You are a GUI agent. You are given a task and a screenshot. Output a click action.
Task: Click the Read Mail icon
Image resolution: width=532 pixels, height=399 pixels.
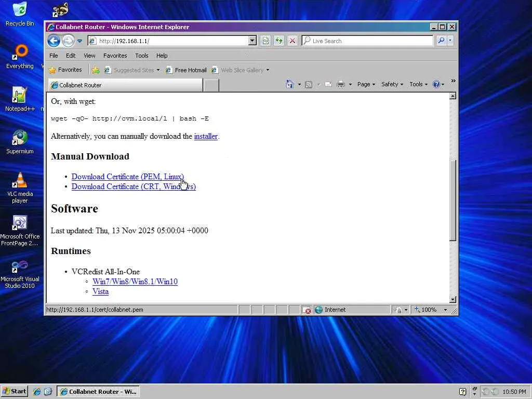[x=328, y=84]
